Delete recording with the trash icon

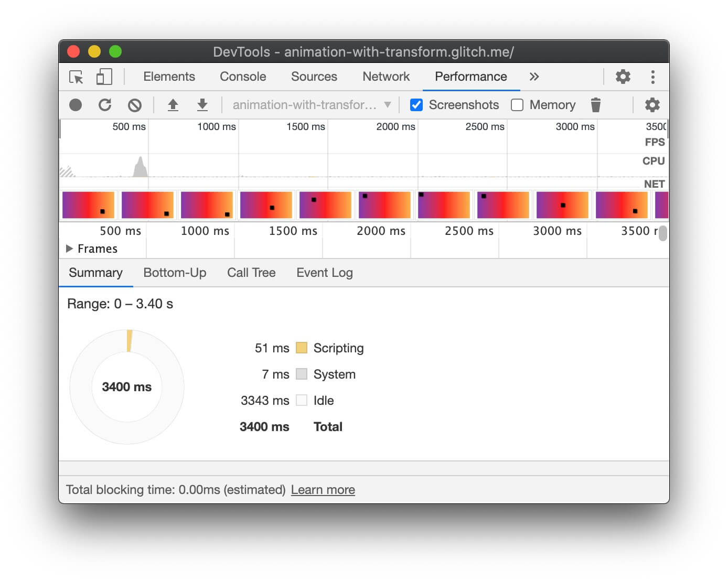[596, 105]
